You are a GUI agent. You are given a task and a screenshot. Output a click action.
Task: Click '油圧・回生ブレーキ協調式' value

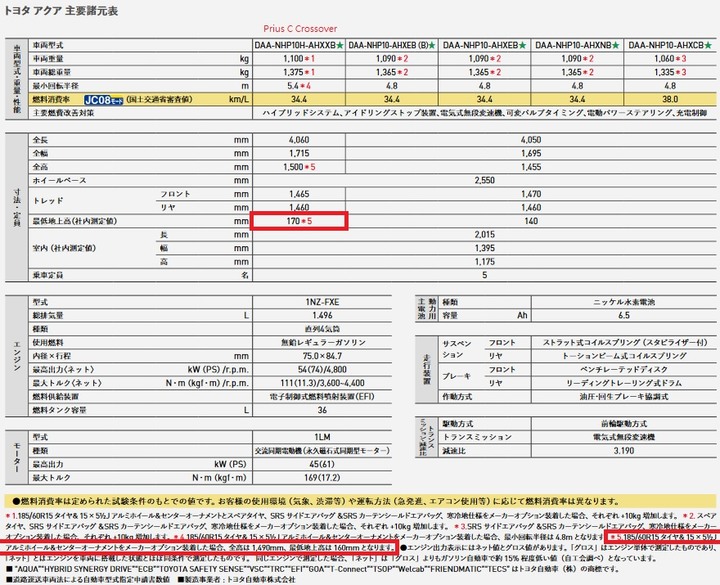[x=624, y=397]
